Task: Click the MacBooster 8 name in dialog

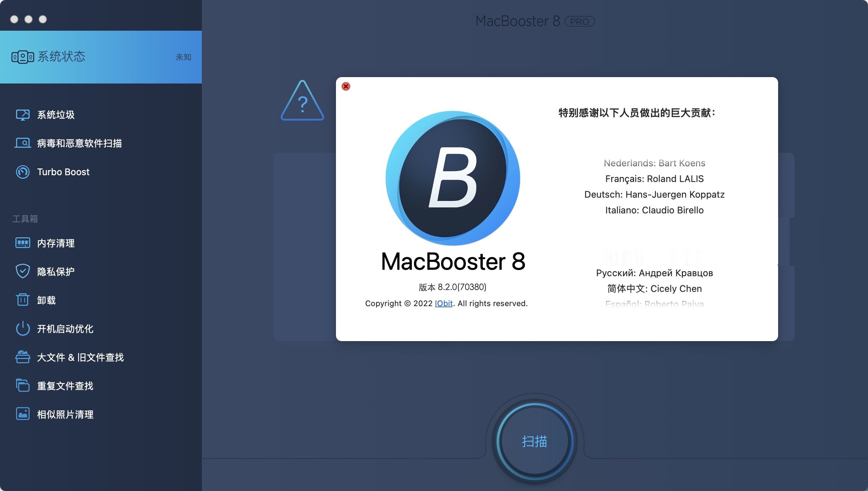Action: click(x=453, y=261)
